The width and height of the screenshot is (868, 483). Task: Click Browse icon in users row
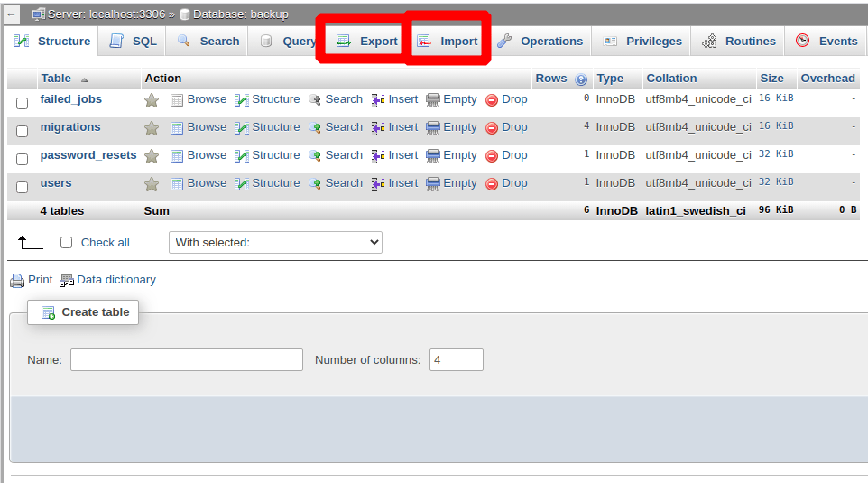[x=177, y=184]
